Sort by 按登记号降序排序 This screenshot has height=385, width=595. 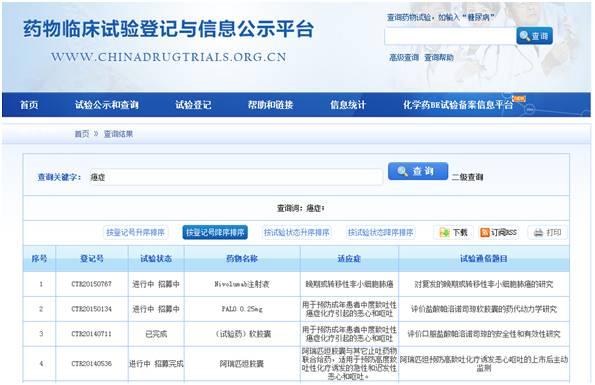(215, 232)
